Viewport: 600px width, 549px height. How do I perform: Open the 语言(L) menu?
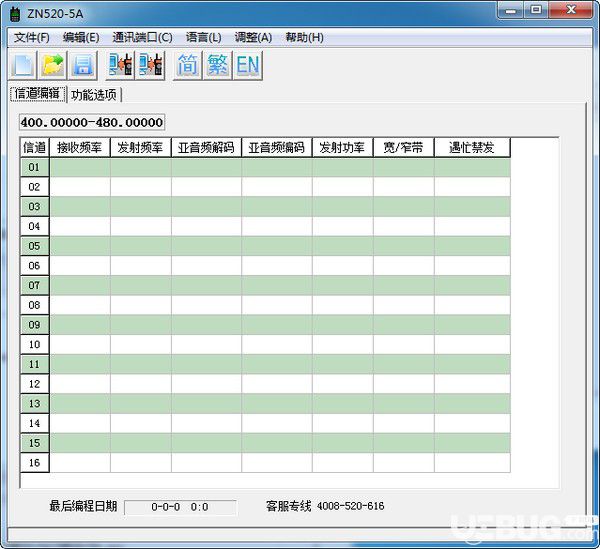[x=204, y=37]
